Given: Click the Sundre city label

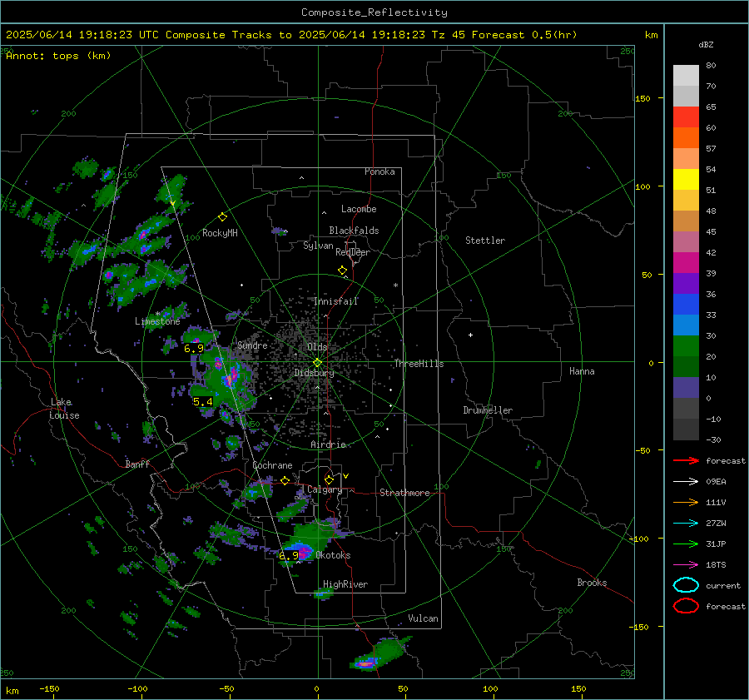Looking at the screenshot, I should click(252, 345).
